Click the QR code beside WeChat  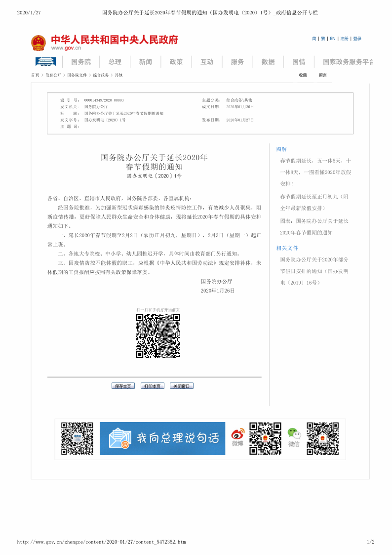(x=322, y=438)
